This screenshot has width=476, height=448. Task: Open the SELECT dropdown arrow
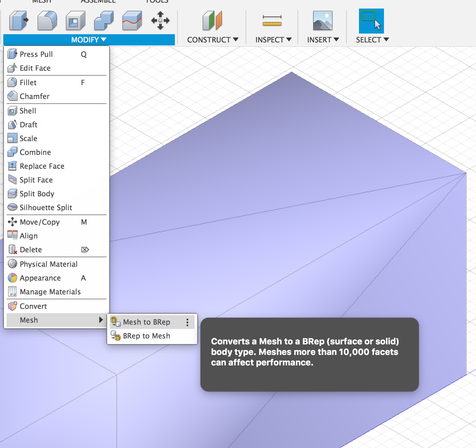387,39
